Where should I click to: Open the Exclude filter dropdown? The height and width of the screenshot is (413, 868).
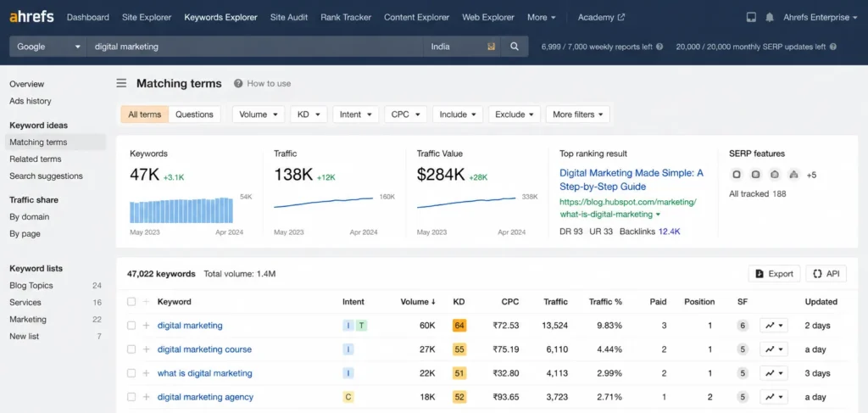coord(515,114)
